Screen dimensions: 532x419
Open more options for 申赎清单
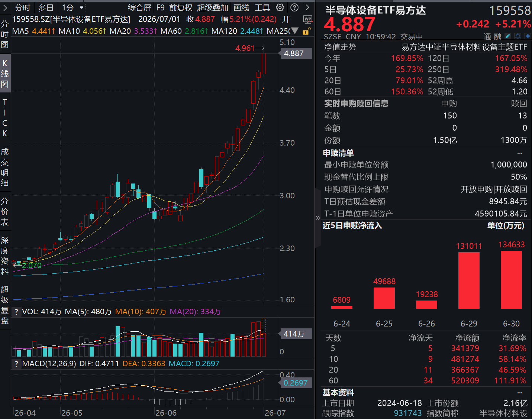click(520, 153)
